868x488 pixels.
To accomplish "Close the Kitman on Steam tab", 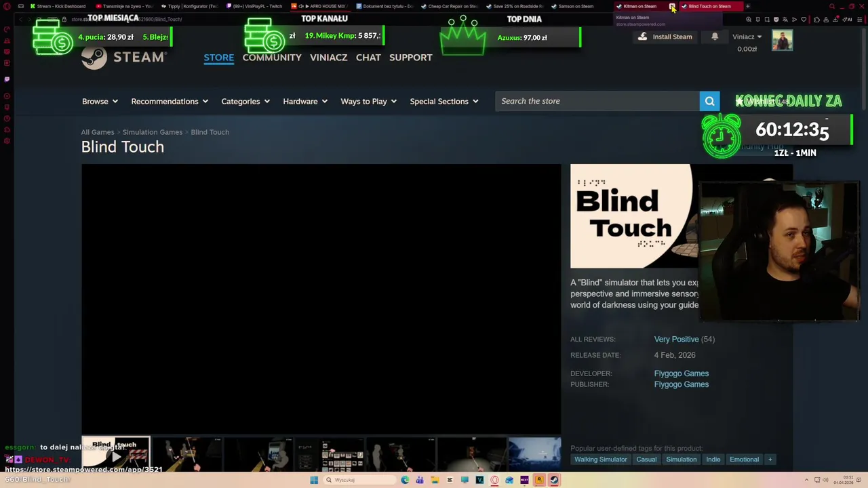I will [x=672, y=6].
